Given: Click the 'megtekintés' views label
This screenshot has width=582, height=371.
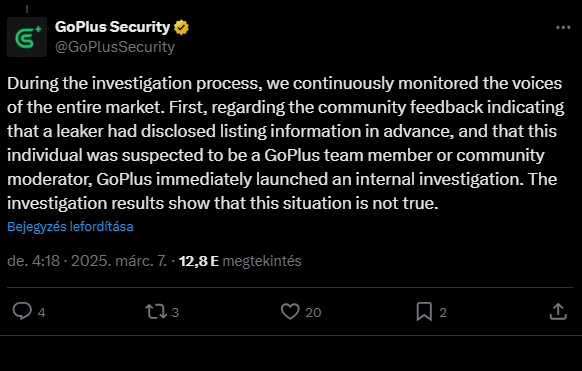Looking at the screenshot, I should 262,261.
